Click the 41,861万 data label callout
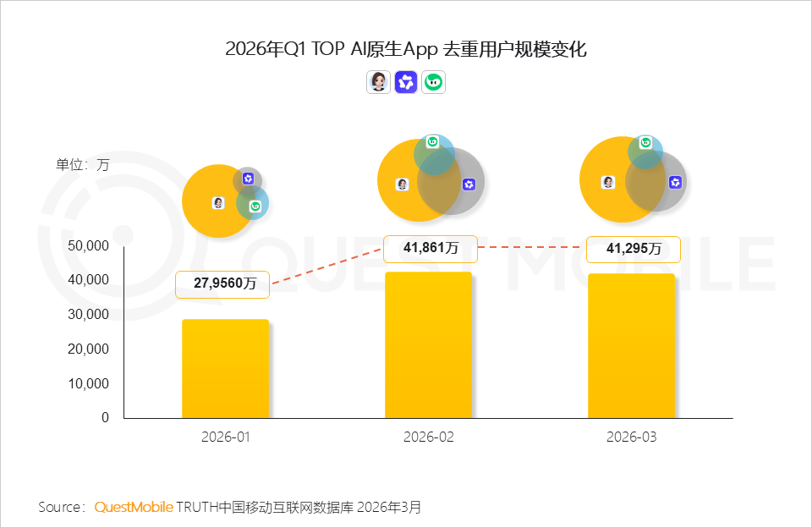Viewport: 812px width, 528px height. point(431,249)
